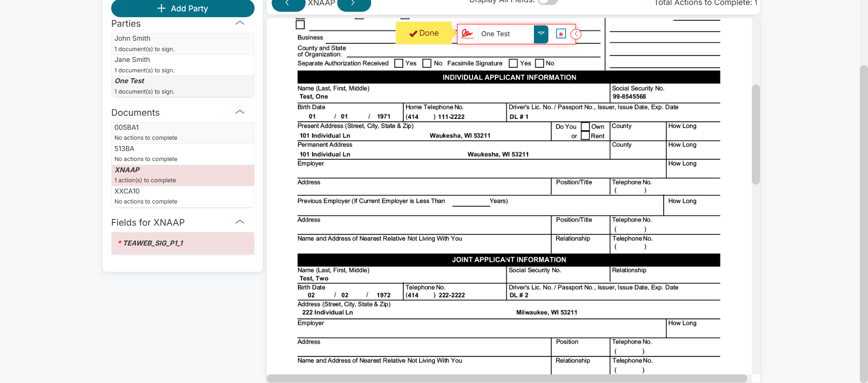Open document 005BA1
The width and height of the screenshot is (868, 383).
coord(183,133)
